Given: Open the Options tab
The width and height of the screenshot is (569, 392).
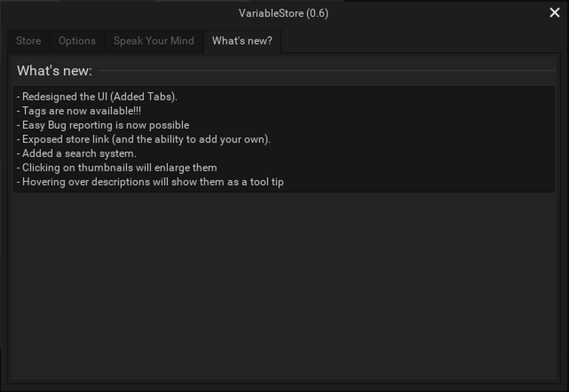Looking at the screenshot, I should [77, 41].
